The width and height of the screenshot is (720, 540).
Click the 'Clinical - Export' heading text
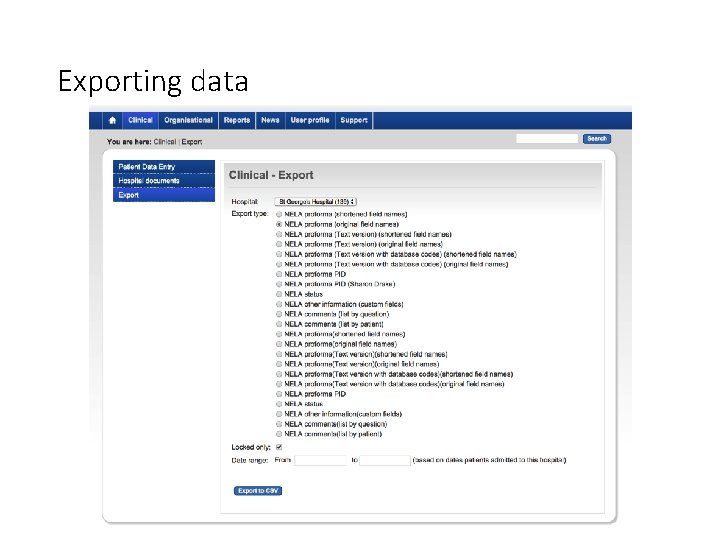271,175
